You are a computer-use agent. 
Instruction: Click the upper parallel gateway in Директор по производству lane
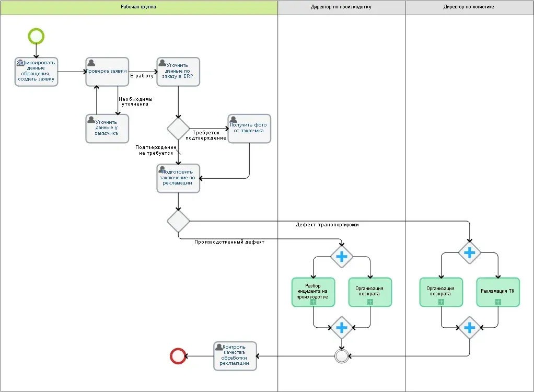coord(342,257)
